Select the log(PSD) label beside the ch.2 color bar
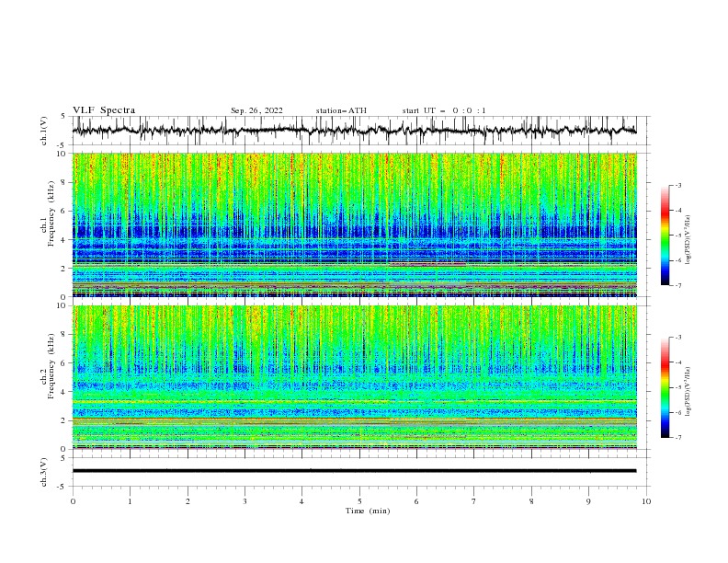 click(x=688, y=391)
